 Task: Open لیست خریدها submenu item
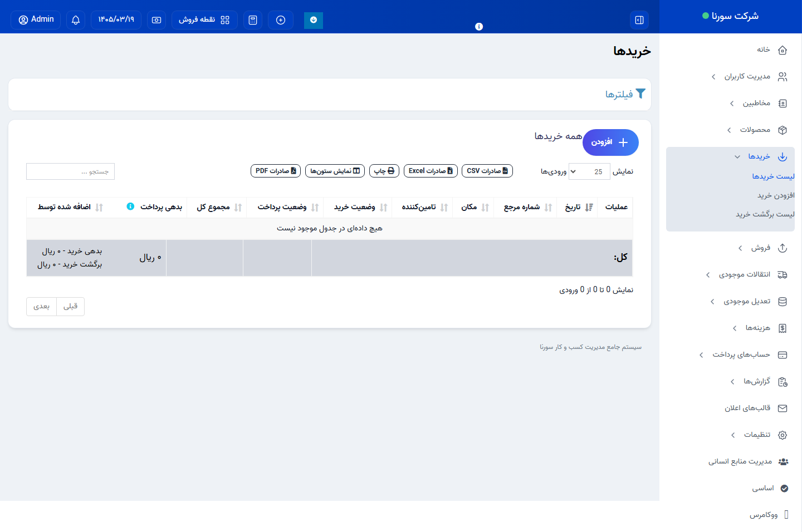point(773,176)
